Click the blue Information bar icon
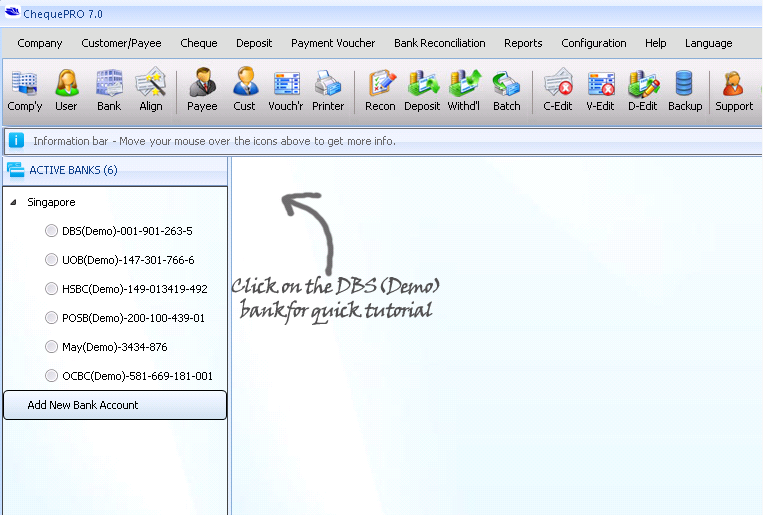 (16, 141)
